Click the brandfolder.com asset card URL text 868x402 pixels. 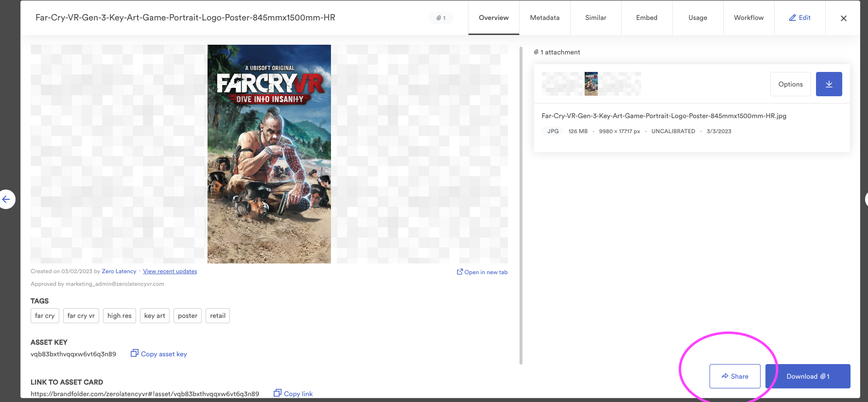pyautogui.click(x=145, y=394)
